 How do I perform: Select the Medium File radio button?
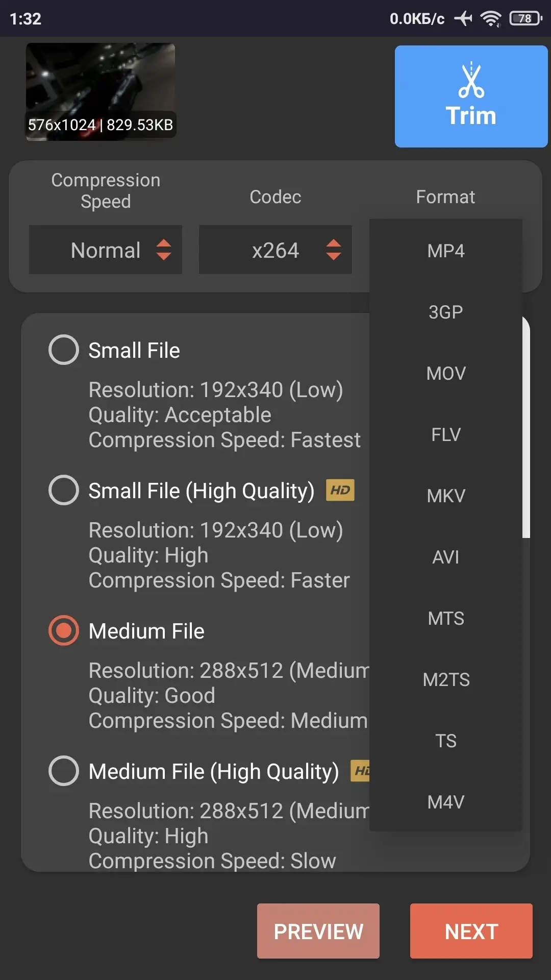(x=64, y=630)
